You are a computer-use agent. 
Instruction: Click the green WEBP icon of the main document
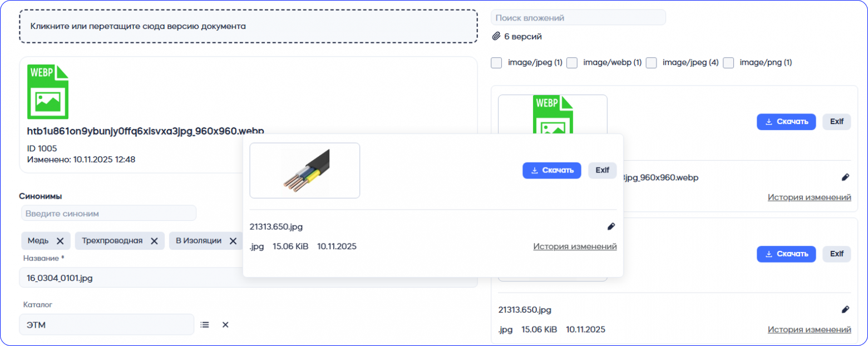(x=47, y=91)
